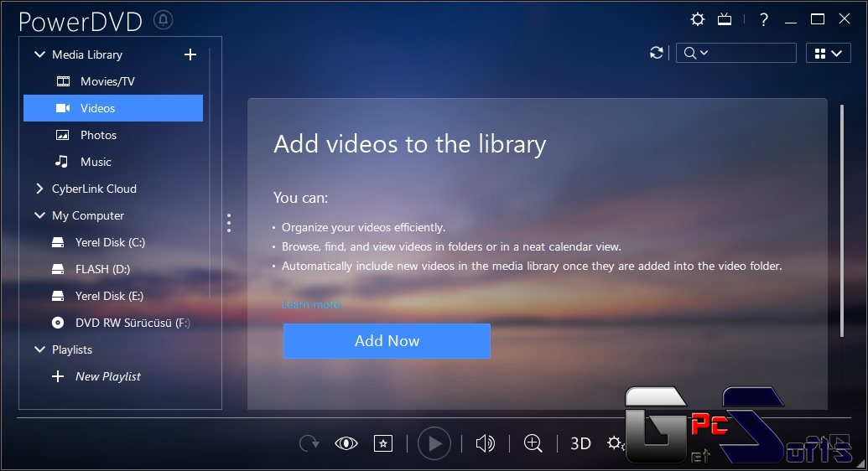The width and height of the screenshot is (868, 471).
Task: Click the Photos picture icon
Action: click(63, 135)
